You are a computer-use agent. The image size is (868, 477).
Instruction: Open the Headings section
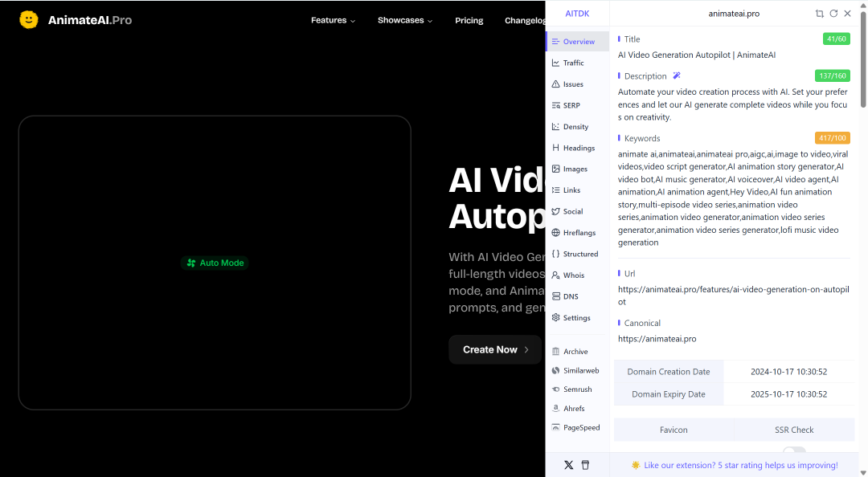pyautogui.click(x=577, y=148)
